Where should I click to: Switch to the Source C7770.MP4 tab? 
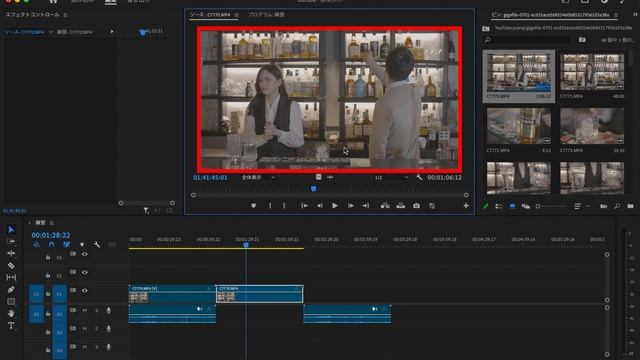210,15
